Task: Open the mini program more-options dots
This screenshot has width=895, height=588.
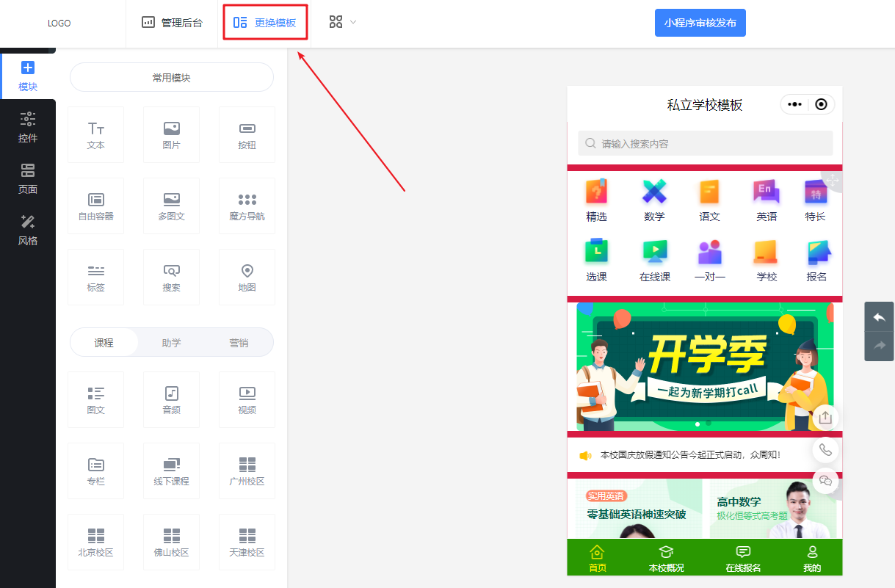Action: (x=794, y=104)
